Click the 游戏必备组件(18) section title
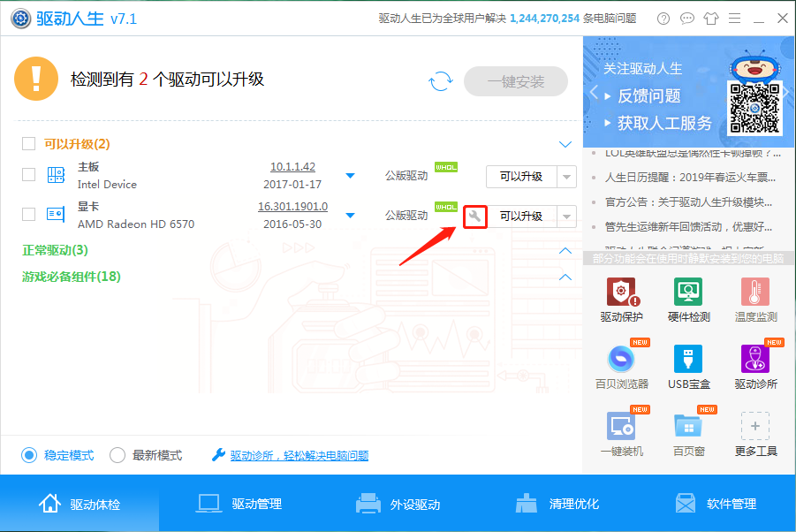 tap(71, 277)
